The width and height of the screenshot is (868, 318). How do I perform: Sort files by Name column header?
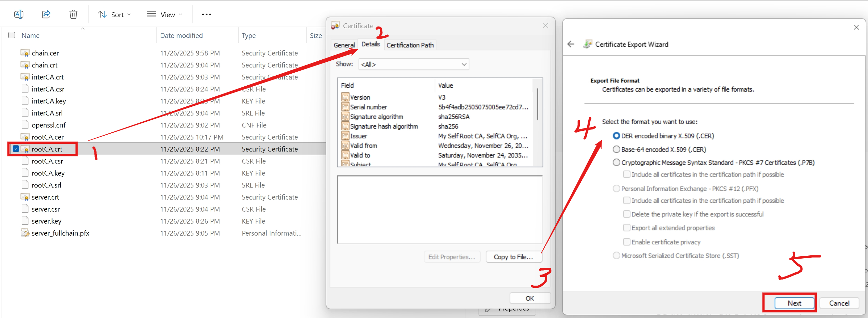click(x=30, y=35)
